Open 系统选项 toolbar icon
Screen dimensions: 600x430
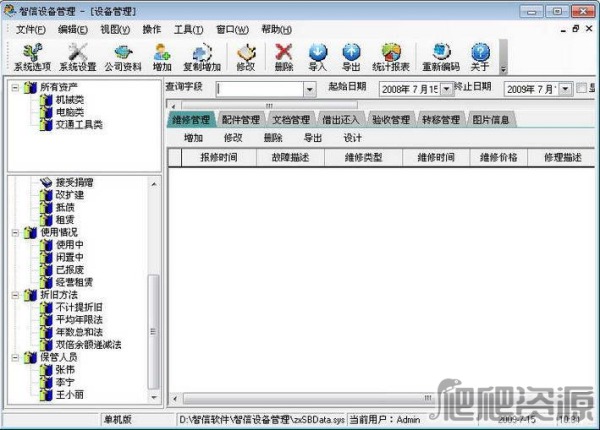[33, 57]
